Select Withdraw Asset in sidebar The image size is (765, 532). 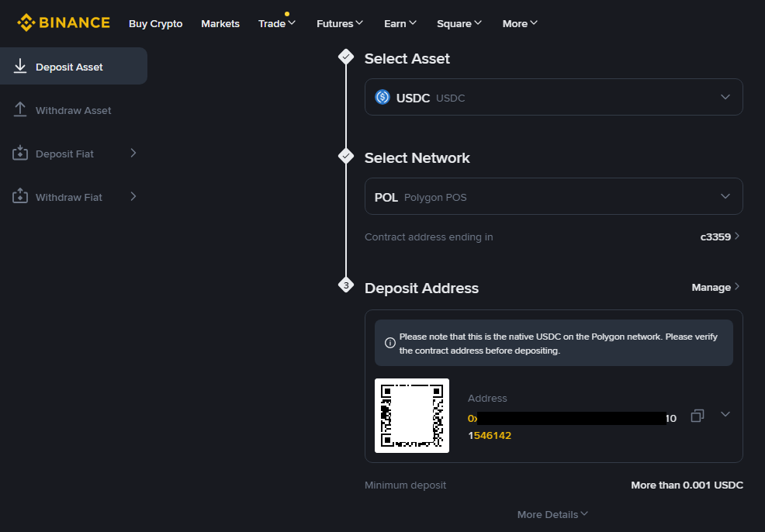click(x=74, y=110)
